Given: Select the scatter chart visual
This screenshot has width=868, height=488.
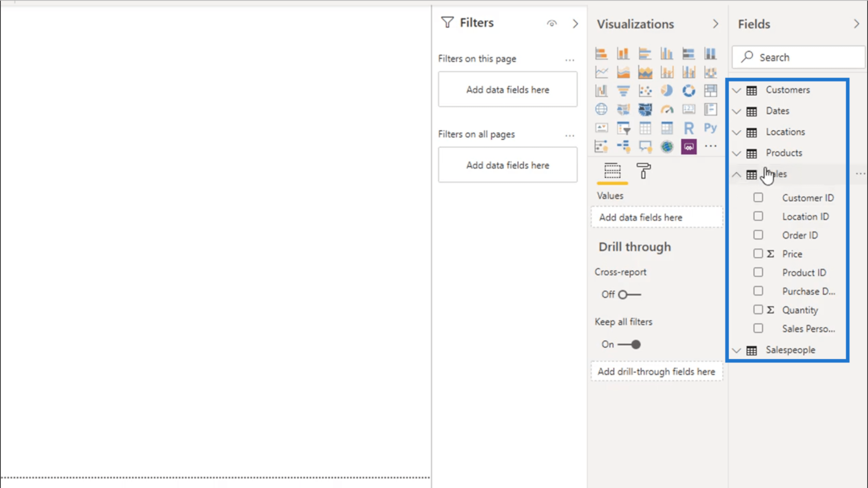Looking at the screenshot, I should [x=645, y=91].
